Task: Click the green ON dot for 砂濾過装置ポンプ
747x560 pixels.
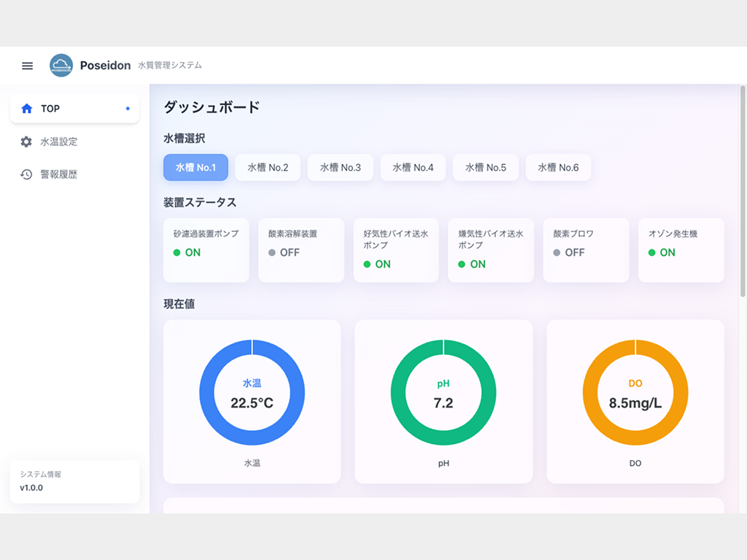Action: [177, 253]
